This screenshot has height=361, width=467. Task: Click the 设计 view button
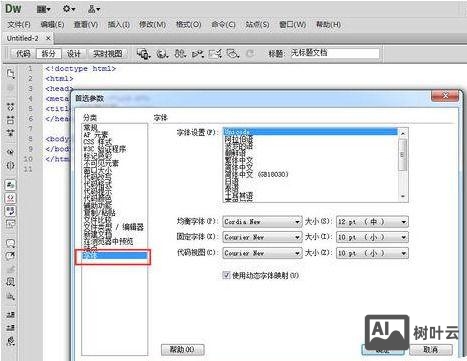click(74, 53)
